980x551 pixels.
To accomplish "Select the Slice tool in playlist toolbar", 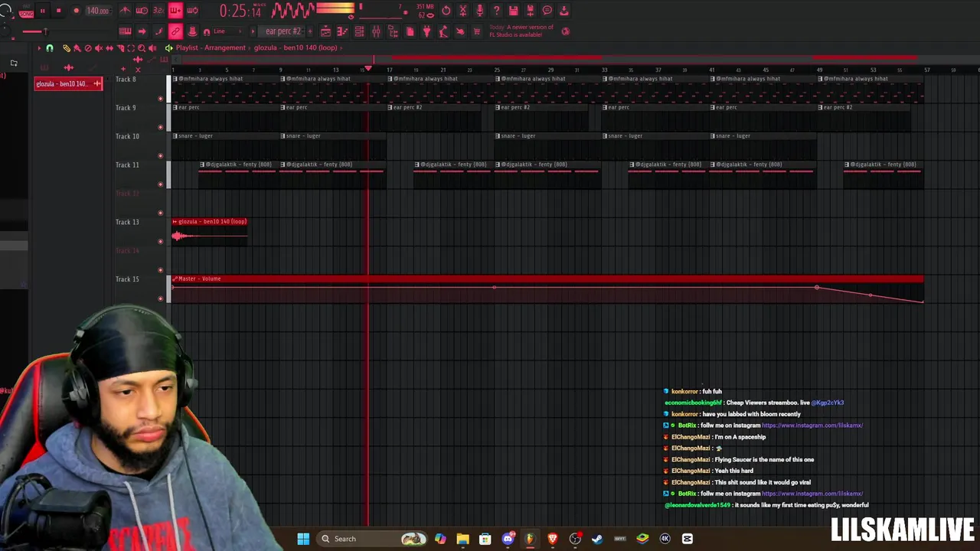I will pos(120,48).
